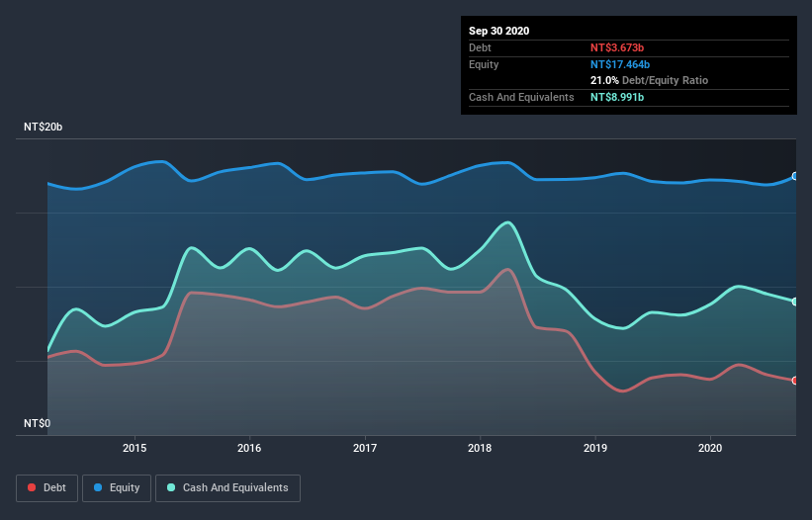Select the blue Equity endpoint marker
Screen dimensions: 812x520
point(795,176)
